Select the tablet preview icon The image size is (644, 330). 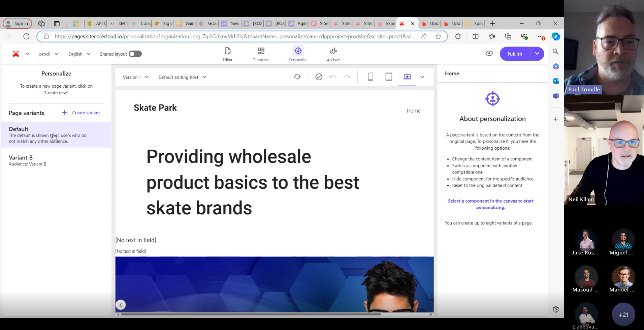[389, 77]
